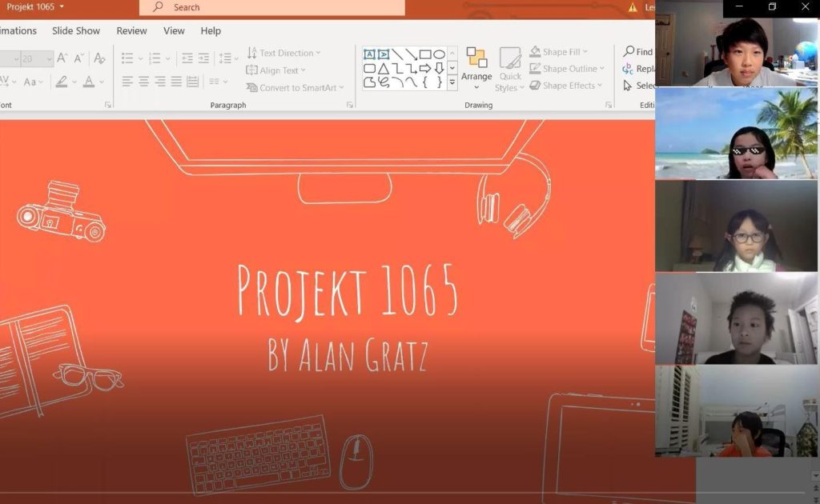Choose the Scribble drawing shape
The width and height of the screenshot is (820, 504).
(384, 82)
